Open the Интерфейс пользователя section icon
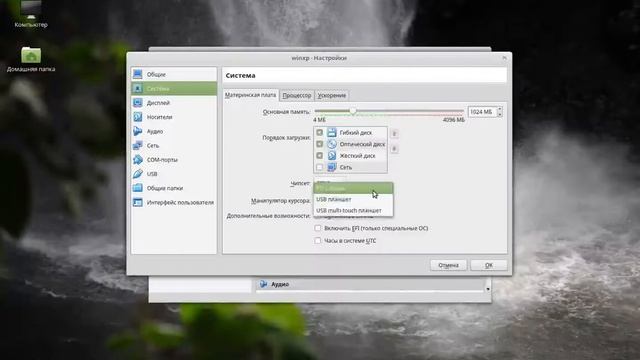Viewport: 640px width, 360px height. pos(138,202)
